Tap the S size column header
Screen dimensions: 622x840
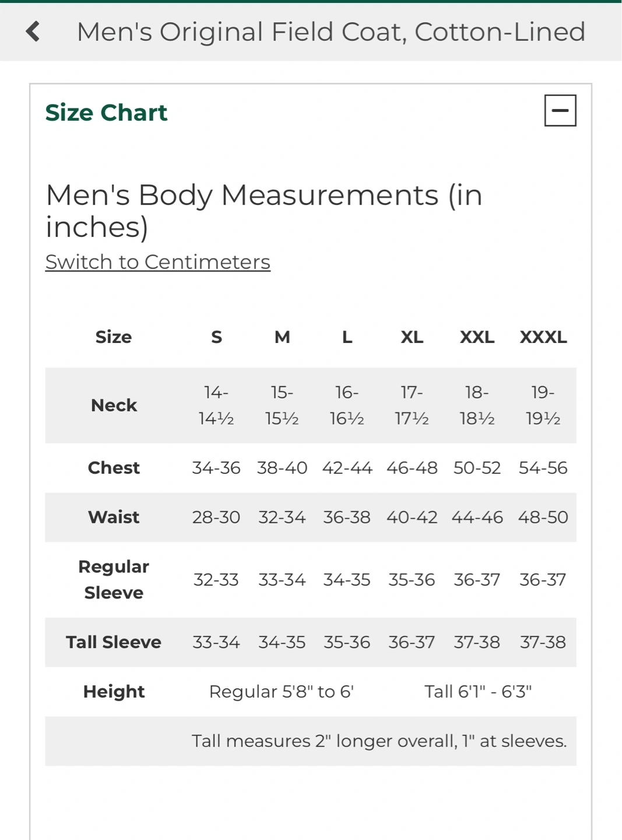(x=216, y=337)
